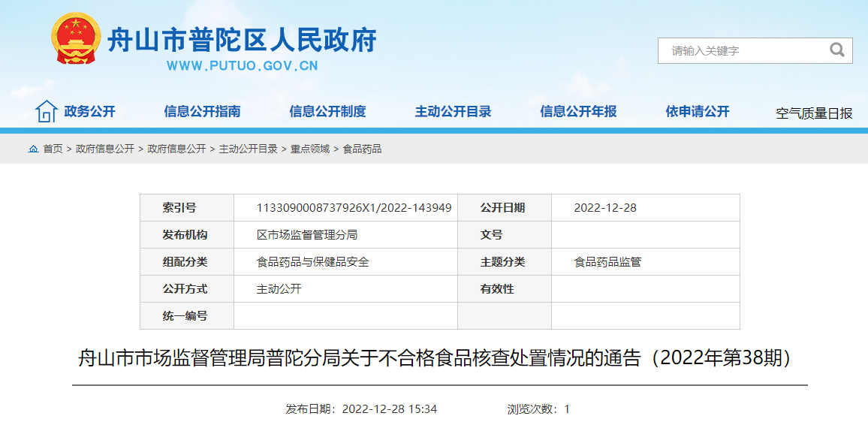Screen dimensions: 868x425
Task: Click the first 政府信息公开 breadcrumb link
Action: (x=105, y=149)
